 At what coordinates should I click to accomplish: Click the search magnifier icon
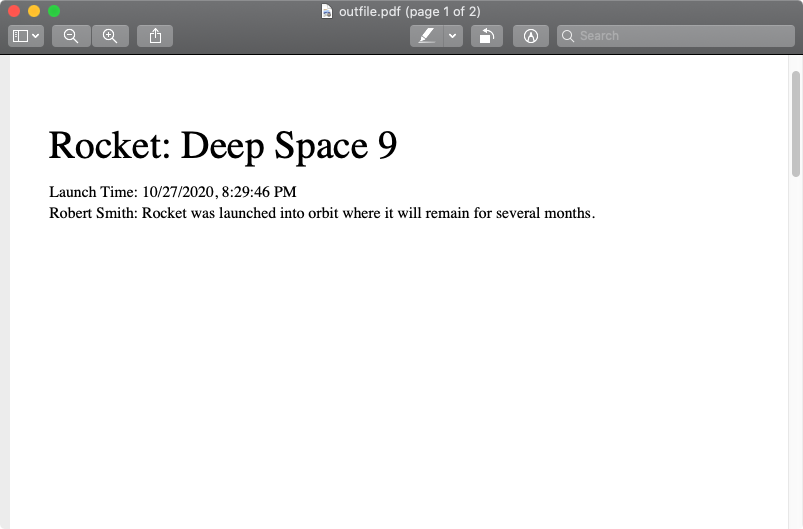coord(567,36)
